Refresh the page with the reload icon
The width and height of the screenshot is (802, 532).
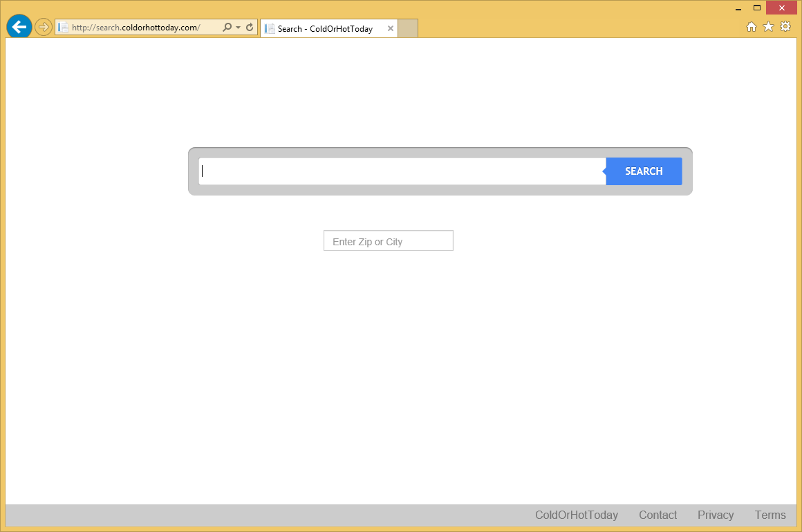250,28
